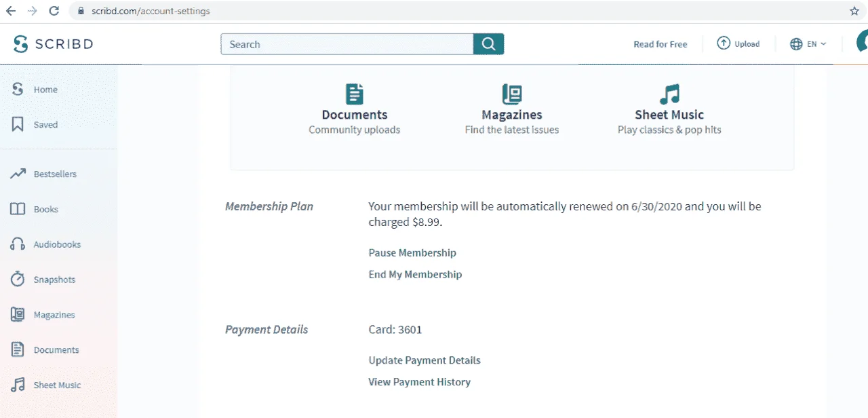
Task: Click Update Payment Details
Action: [425, 360]
